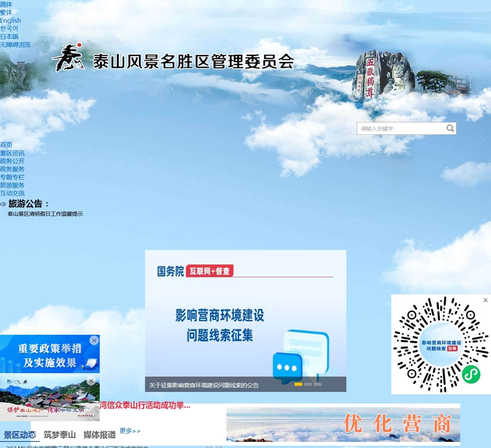Image resolution: width=491 pixels, height=448 pixels.
Task: Switch the site language to English
Action: coord(10,20)
